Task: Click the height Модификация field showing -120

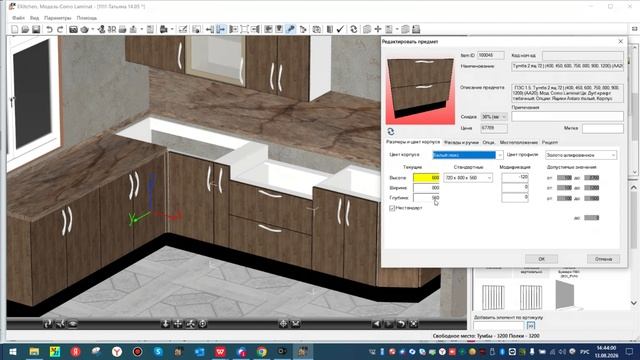Action: coord(515,178)
